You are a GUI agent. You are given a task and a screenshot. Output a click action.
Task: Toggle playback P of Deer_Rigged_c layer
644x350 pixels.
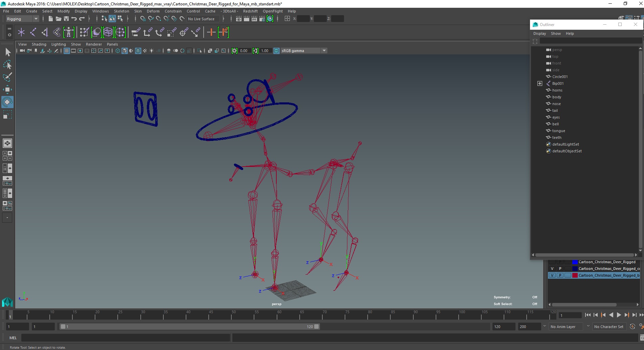560,269
